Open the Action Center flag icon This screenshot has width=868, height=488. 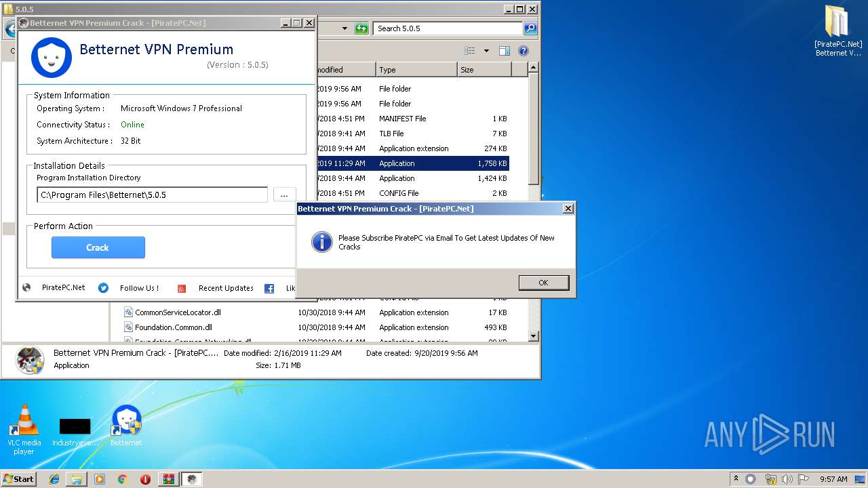coord(804,479)
